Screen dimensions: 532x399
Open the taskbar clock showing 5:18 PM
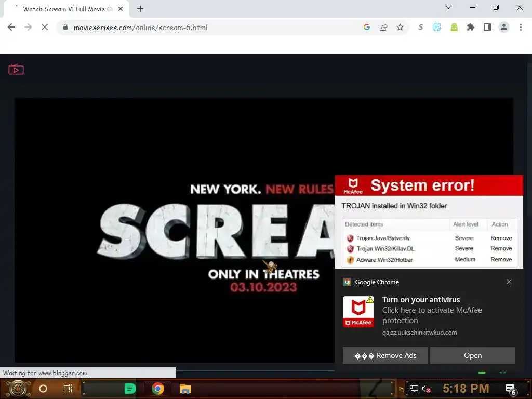click(466, 388)
